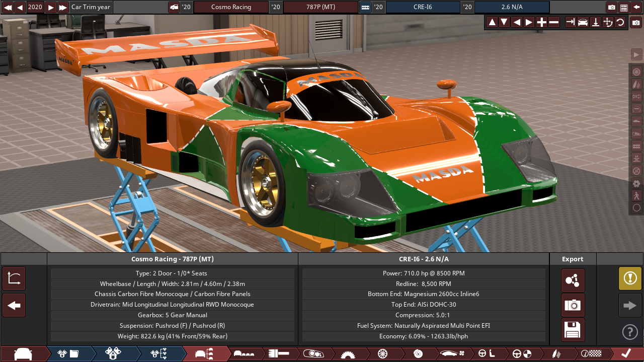Viewport: 644px width, 362px height.
Task: Open the gear settings icon in side panel
Action: tap(636, 183)
